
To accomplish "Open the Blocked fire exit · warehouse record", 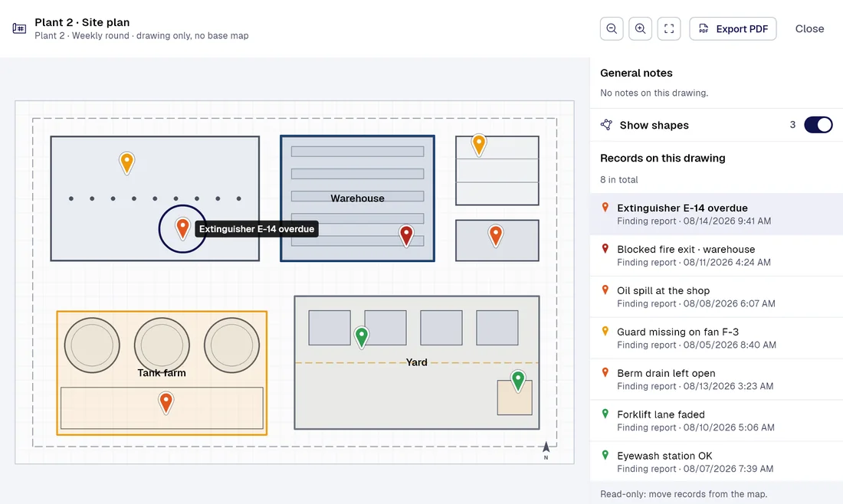I will coord(716,255).
